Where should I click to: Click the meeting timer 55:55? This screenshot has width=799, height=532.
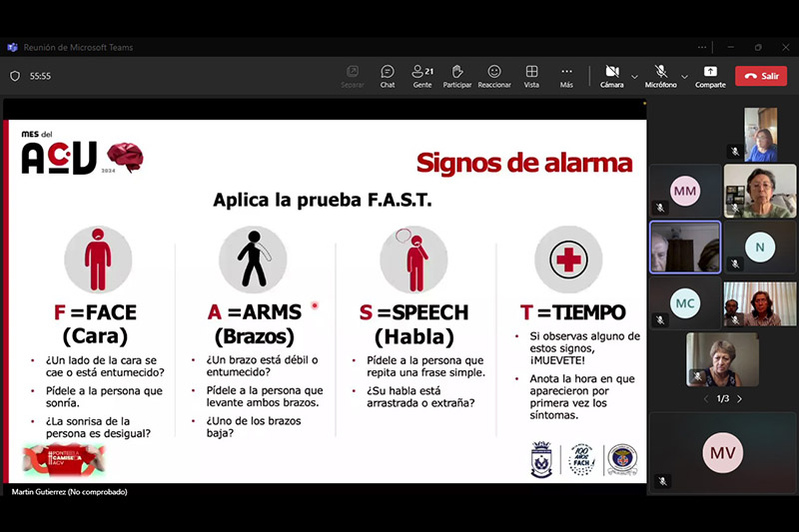tap(40, 76)
